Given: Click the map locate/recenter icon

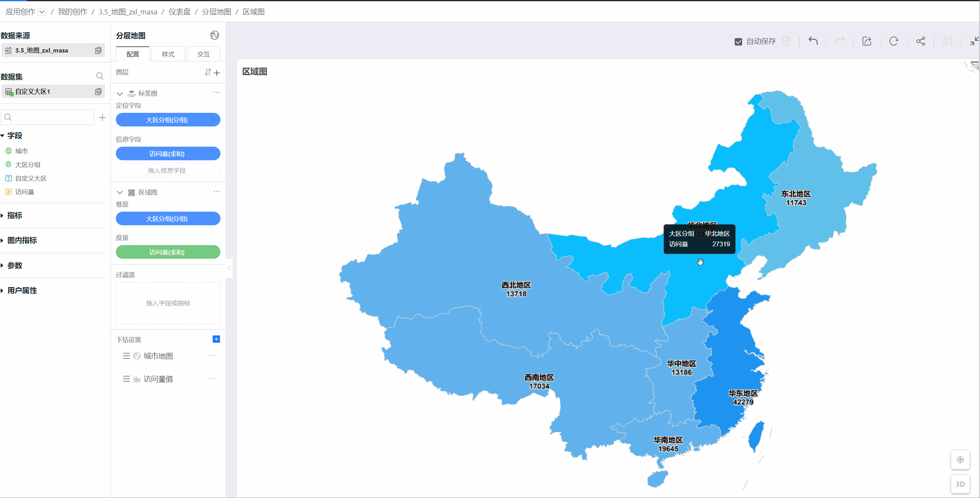Looking at the screenshot, I should (960, 459).
